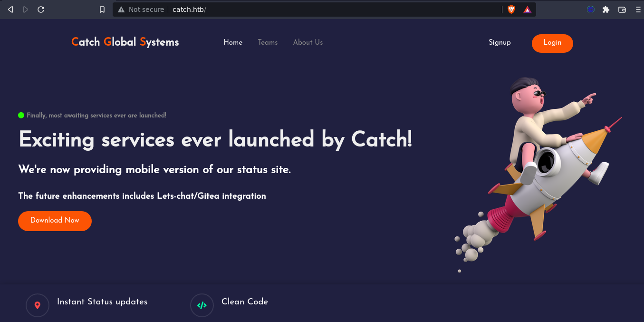644x322 pixels.
Task: Click the browser forward arrow
Action: coord(26,10)
